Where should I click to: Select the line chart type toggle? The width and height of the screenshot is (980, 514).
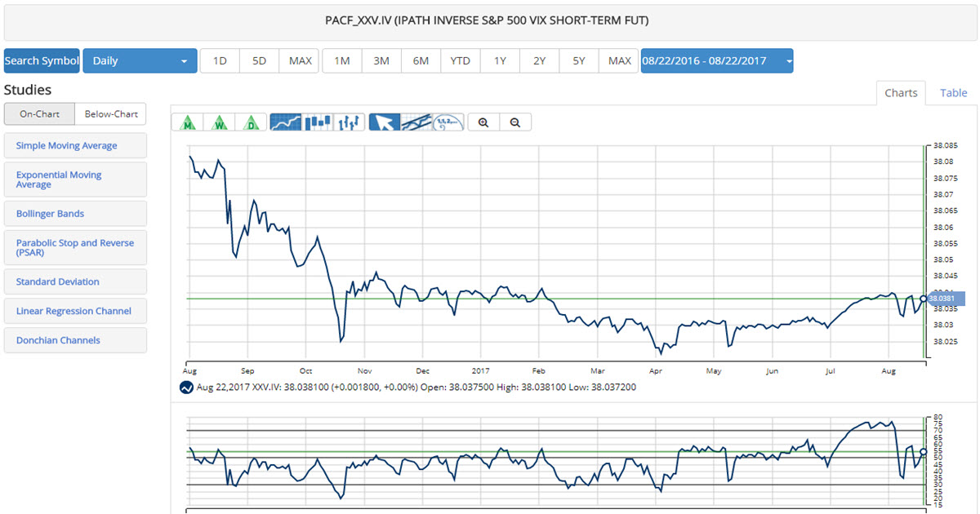point(286,122)
